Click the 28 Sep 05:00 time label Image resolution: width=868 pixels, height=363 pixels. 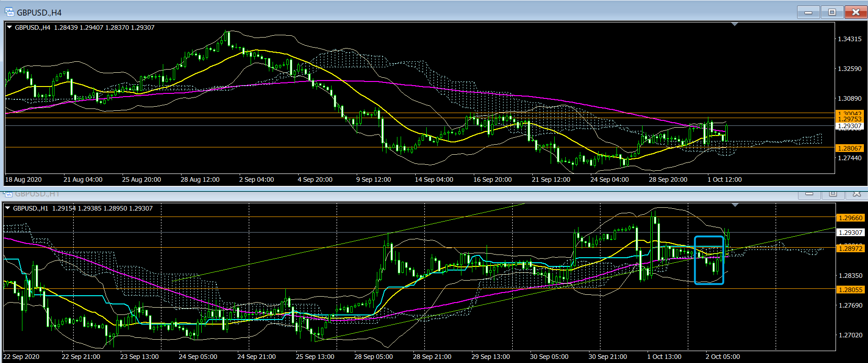point(374,357)
